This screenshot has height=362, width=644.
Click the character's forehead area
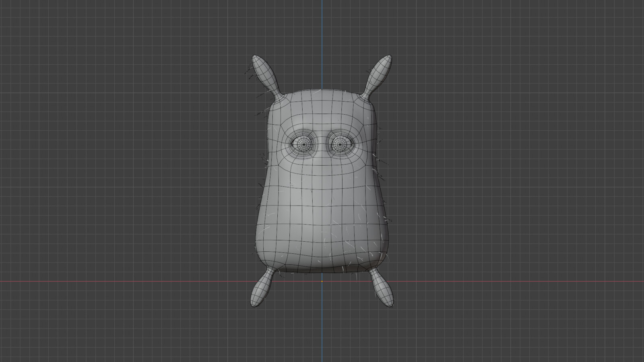point(322,113)
